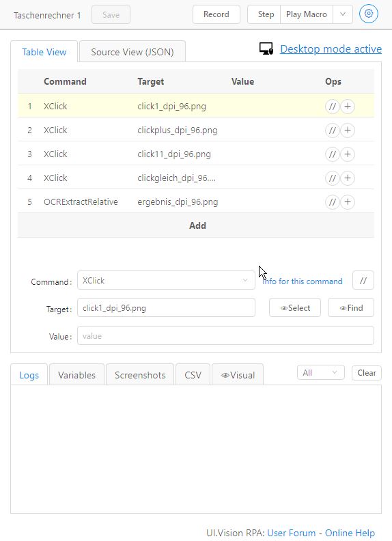Viewport: 392px width, 541px height.
Task: Click the eye Select target button
Action: (x=295, y=308)
